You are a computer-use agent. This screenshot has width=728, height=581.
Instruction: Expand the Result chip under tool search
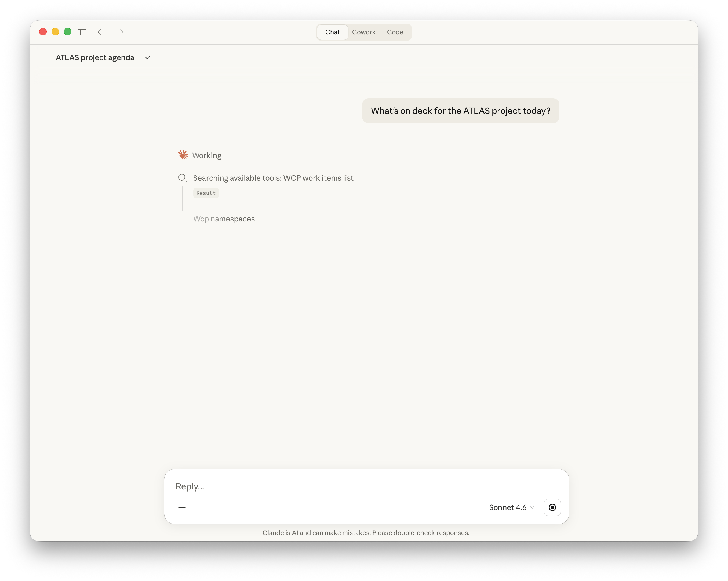(206, 193)
